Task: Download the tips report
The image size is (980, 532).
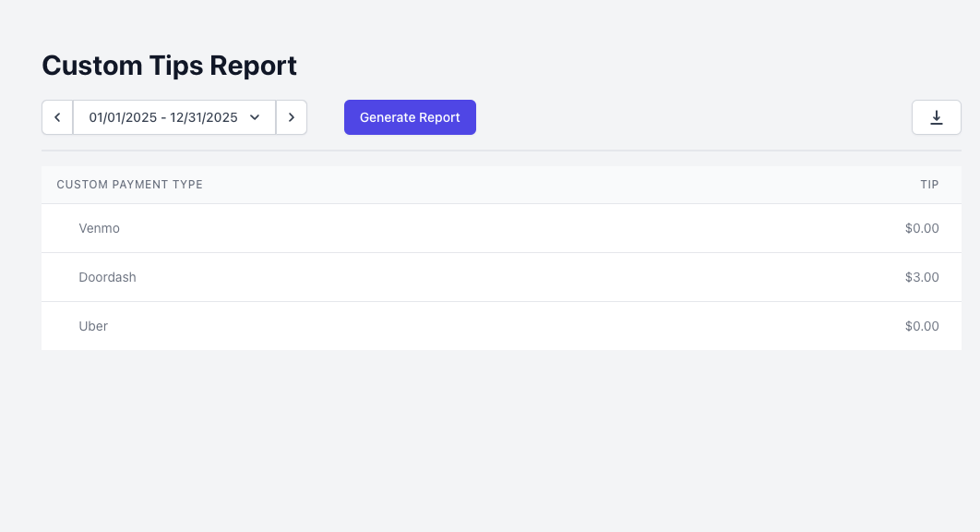Action: (937, 117)
